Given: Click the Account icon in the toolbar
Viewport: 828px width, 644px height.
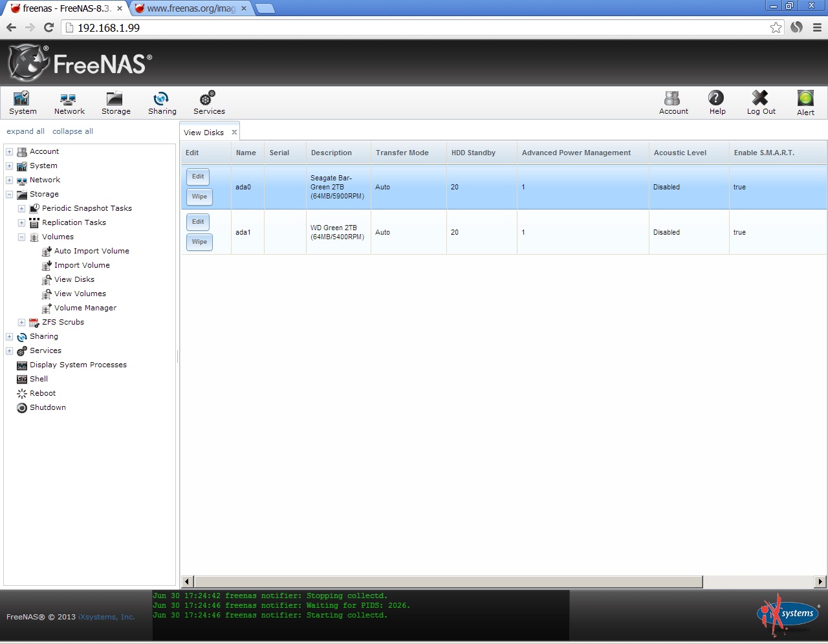Looking at the screenshot, I should point(673,102).
